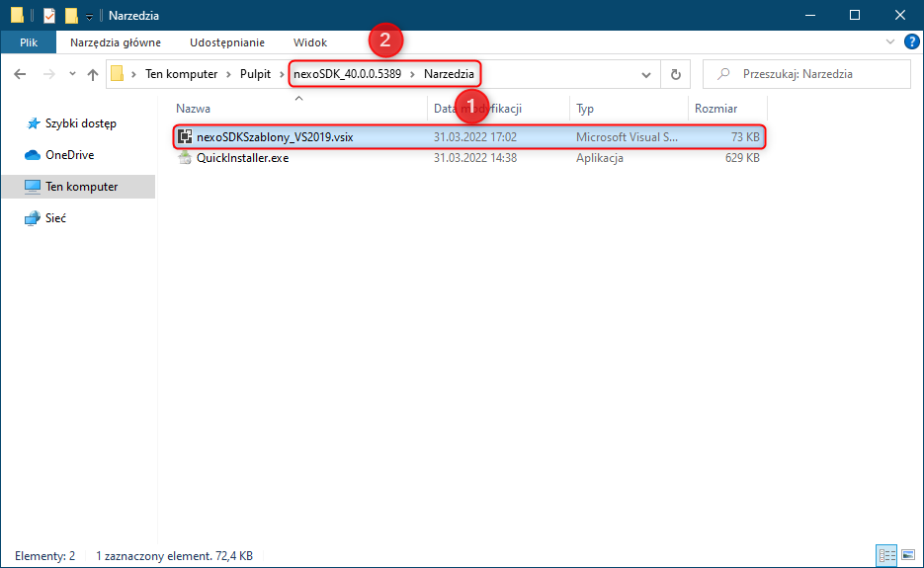Click the size cell 73 KB
The height and width of the screenshot is (568, 924).
(x=745, y=137)
